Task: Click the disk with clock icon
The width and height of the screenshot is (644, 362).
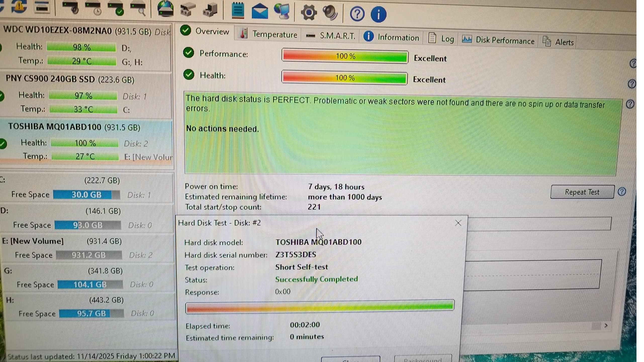Action: (x=94, y=8)
